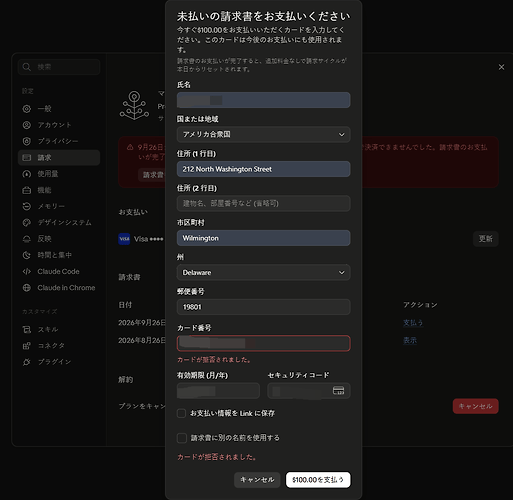Image resolution: width=513 pixels, height=500 pixels.
Task: Open the Claude Code menu item
Action: point(59,271)
